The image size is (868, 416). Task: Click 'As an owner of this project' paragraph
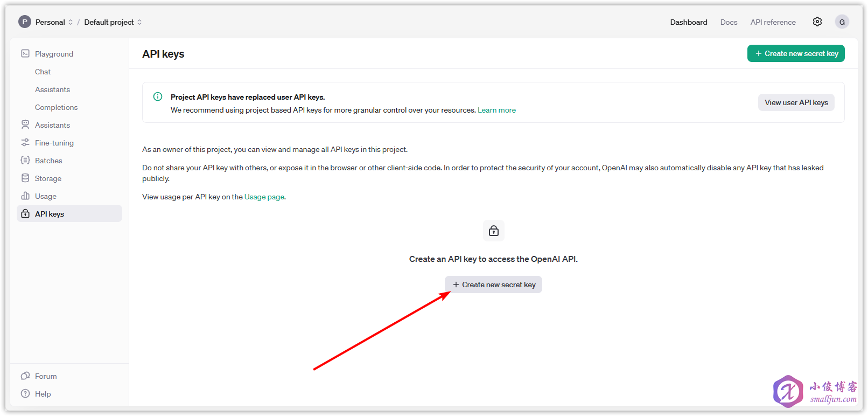275,149
